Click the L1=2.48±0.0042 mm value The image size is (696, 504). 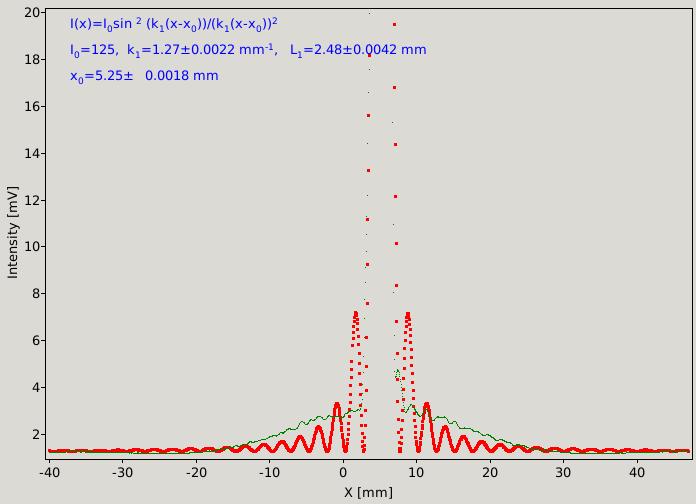(x=358, y=50)
